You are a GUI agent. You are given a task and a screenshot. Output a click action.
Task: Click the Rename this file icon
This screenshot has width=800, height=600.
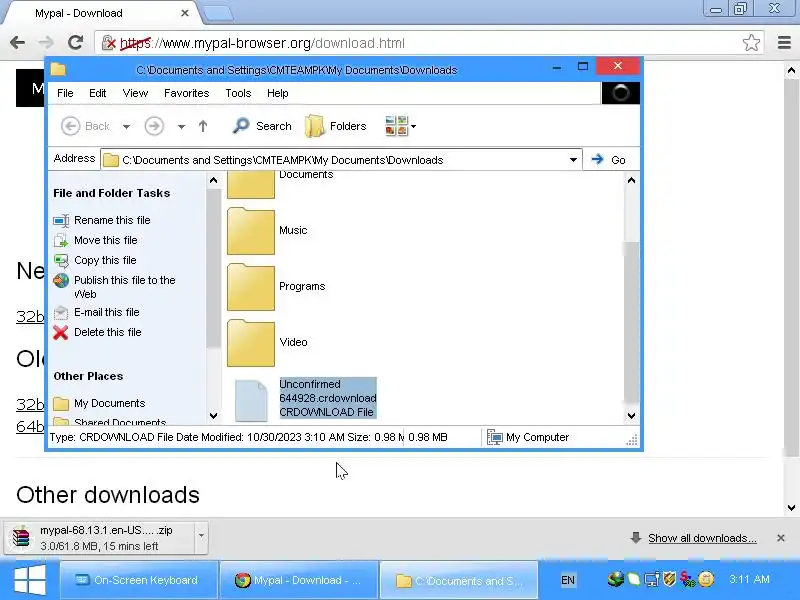tap(61, 220)
